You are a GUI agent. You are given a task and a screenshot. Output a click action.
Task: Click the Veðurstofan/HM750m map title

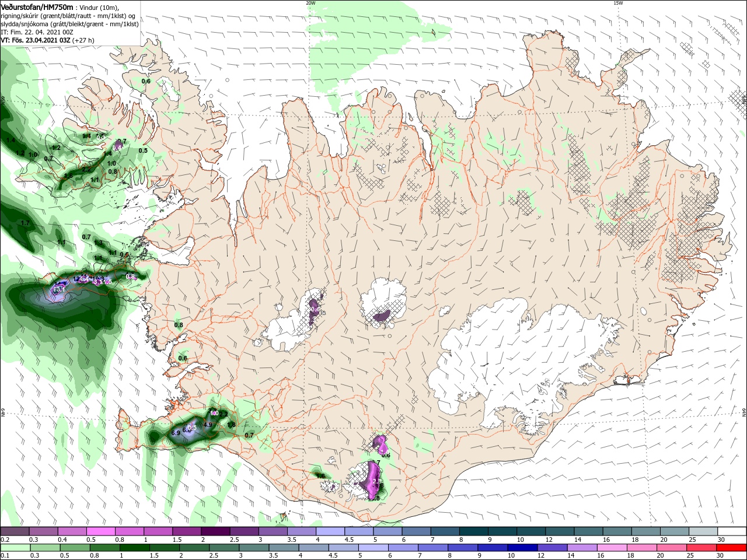(37, 7)
